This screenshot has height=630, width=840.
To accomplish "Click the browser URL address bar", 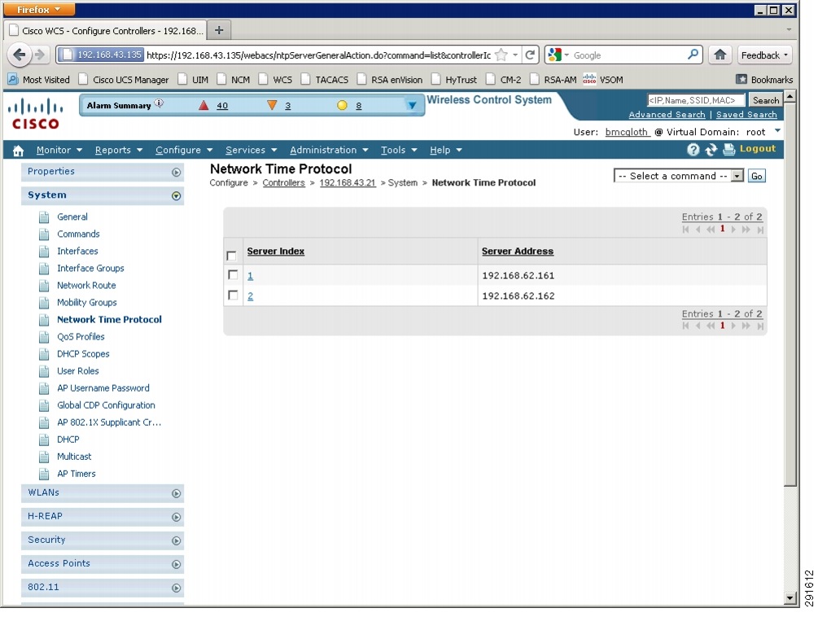I will pos(318,55).
